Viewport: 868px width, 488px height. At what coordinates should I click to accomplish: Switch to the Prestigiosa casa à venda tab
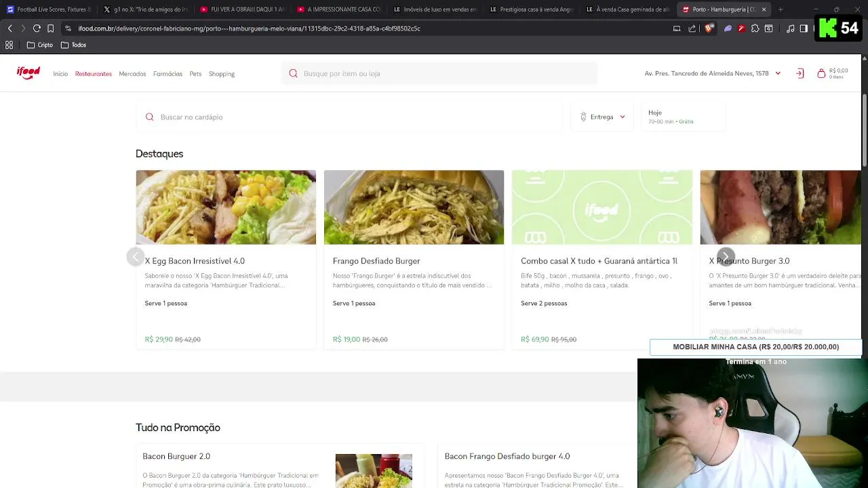531,9
